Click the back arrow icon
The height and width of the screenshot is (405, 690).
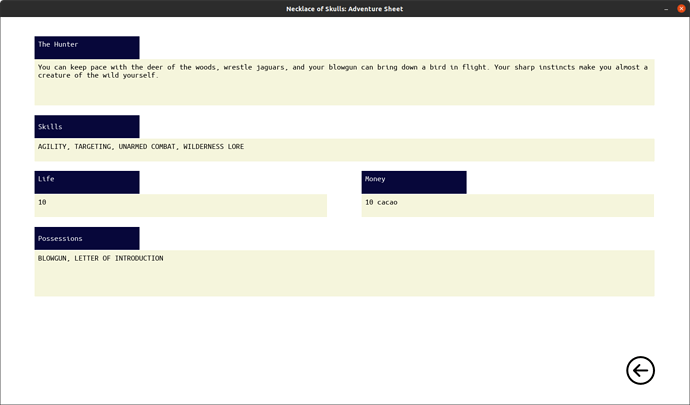click(x=640, y=370)
